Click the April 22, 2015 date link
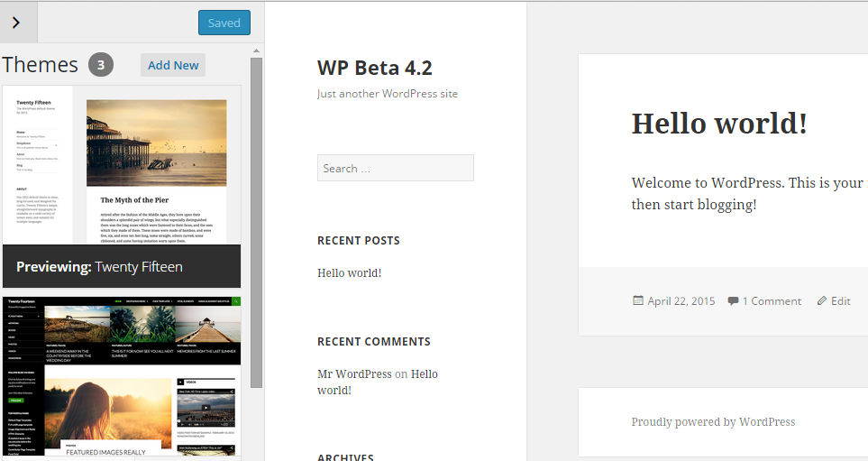The height and width of the screenshot is (461, 868). click(x=681, y=301)
